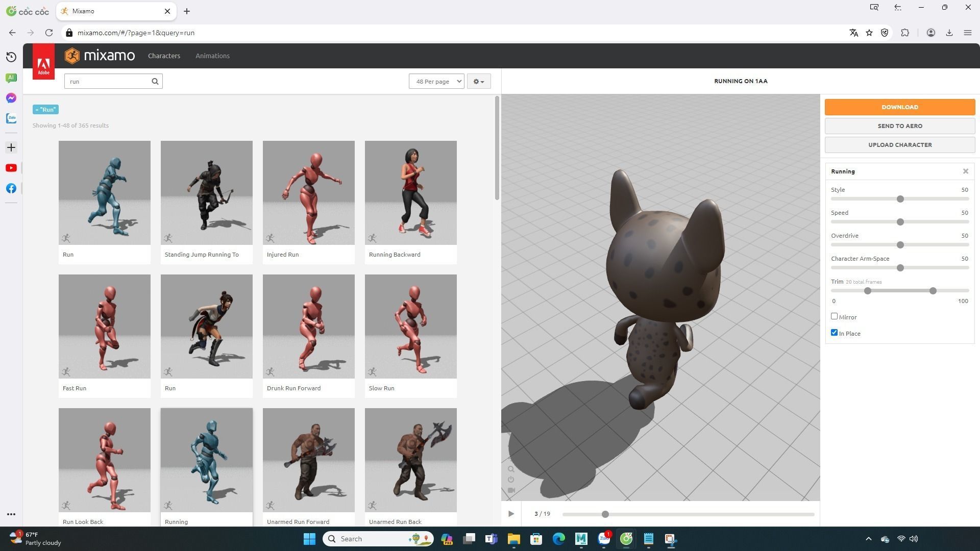The image size is (980, 551).
Task: Open YouTube in sidebar
Action: (11, 168)
